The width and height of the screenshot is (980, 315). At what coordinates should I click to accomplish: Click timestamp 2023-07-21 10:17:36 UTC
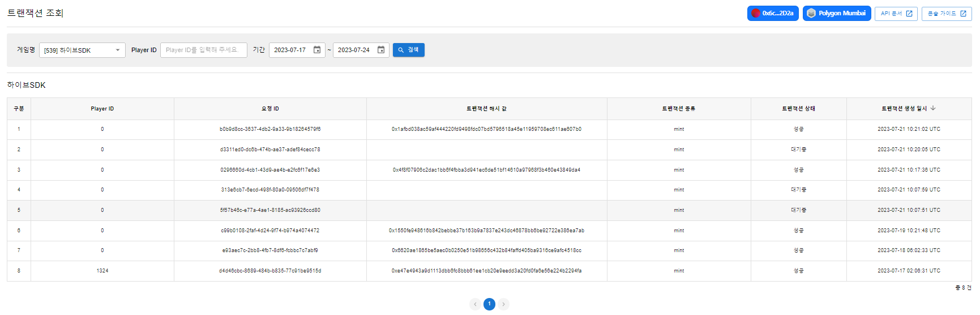909,170
